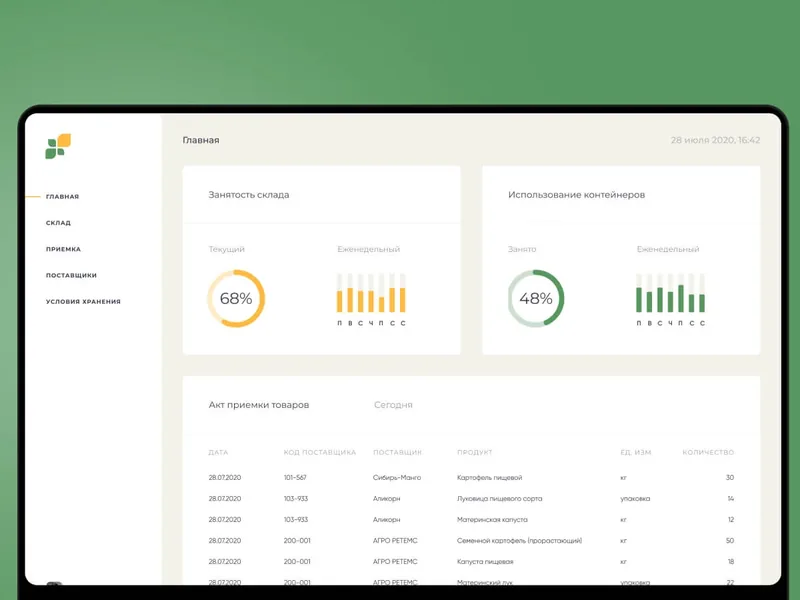Click product Материнская капуста
Screen dimensions: 800x600
tap(492, 519)
